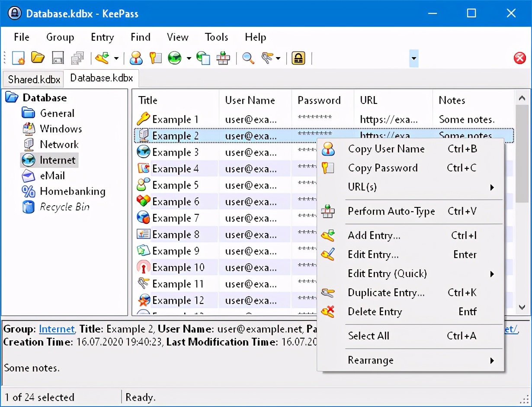Expand the URL(s) submenu
The image size is (532, 407).
pos(492,187)
